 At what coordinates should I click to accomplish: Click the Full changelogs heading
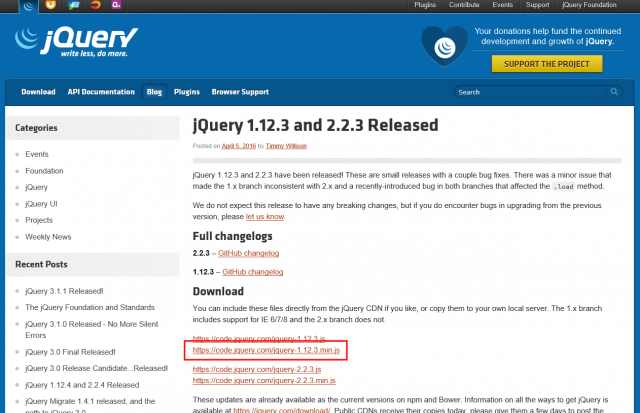232,236
